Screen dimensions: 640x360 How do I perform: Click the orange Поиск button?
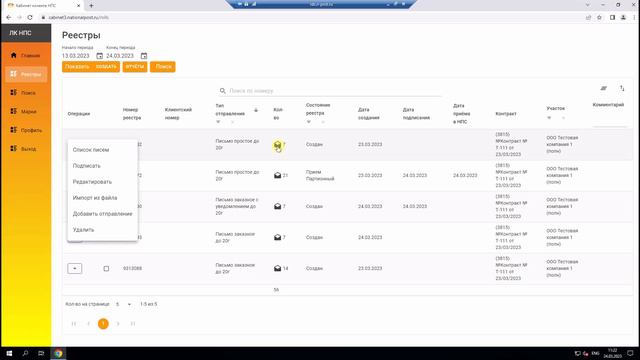pos(163,67)
